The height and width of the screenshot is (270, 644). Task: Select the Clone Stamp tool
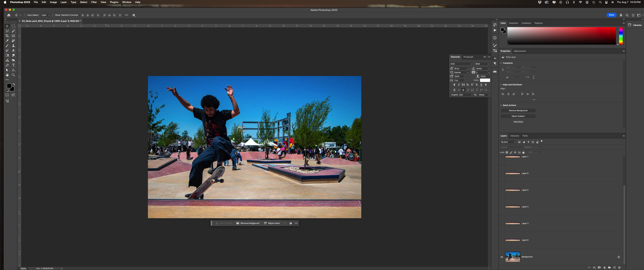13,46
